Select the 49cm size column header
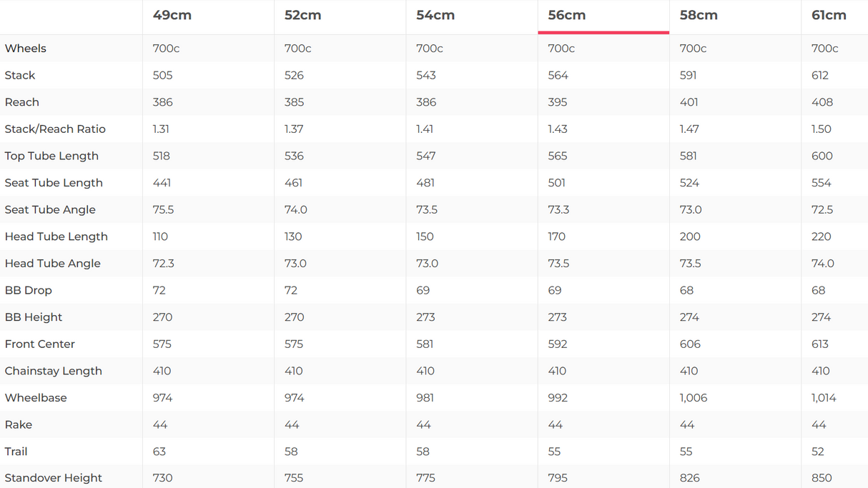This screenshot has width=868, height=488. coord(172,15)
